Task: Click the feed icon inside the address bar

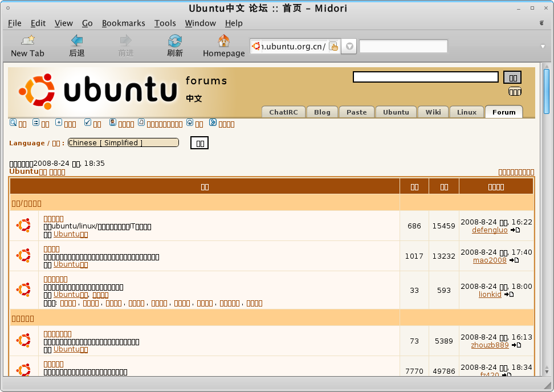Action: [x=333, y=46]
